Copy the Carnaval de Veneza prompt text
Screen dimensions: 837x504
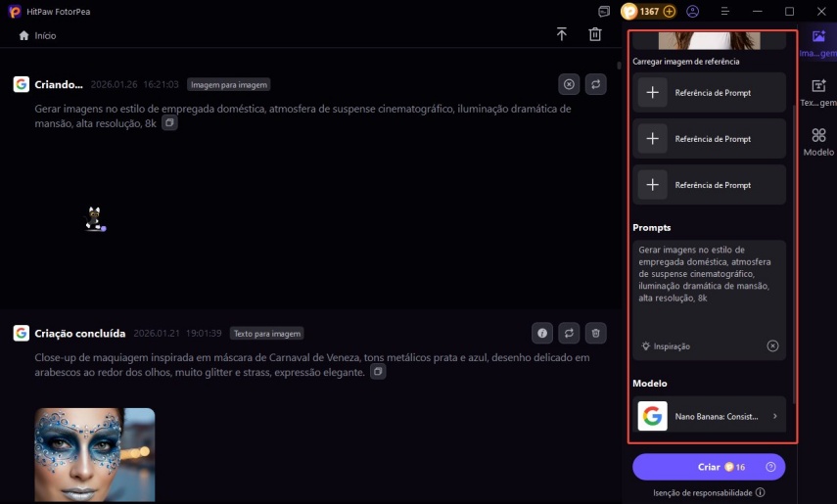[378, 372]
